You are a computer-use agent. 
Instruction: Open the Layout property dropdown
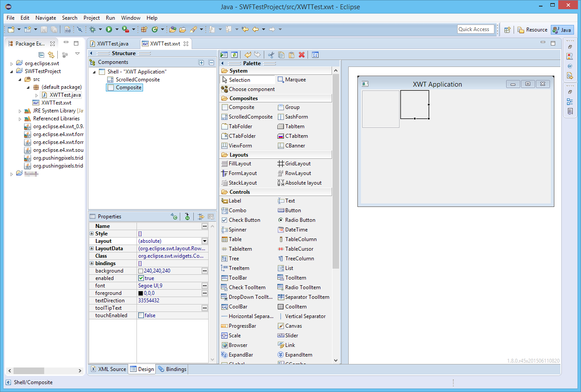point(204,241)
